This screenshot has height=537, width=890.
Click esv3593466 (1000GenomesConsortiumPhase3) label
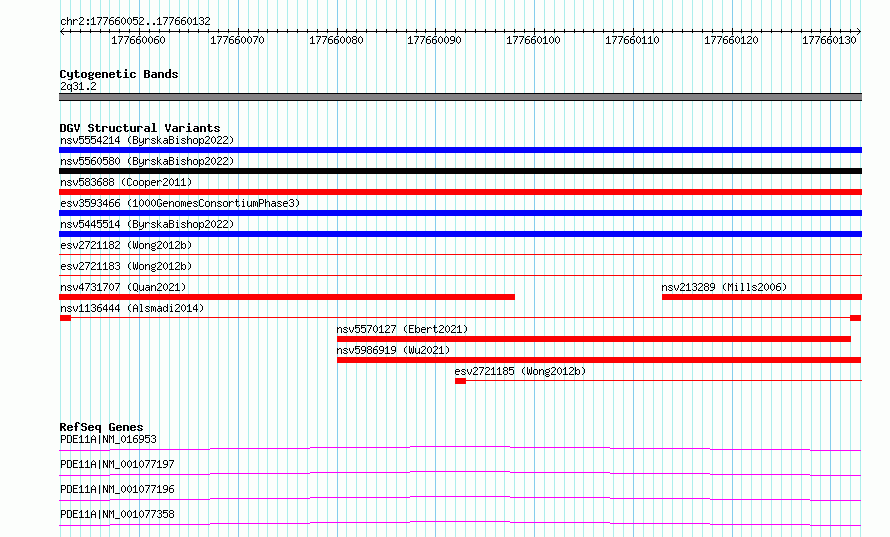[180, 203]
